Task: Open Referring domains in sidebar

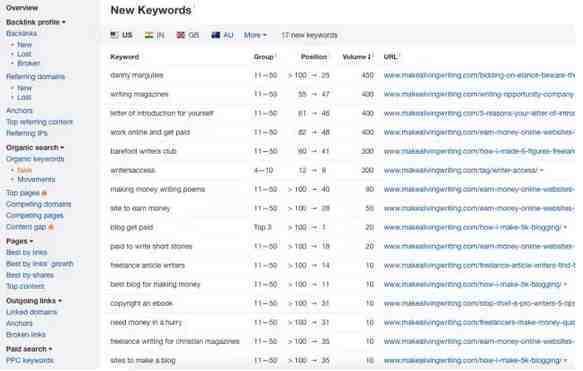Action: 36,77
